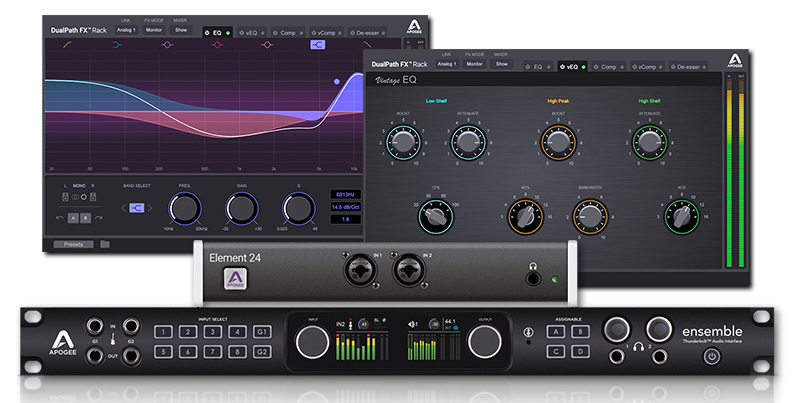Open FX Mode 'Monitor' dropdown in Vintage EQ window

coord(474,64)
